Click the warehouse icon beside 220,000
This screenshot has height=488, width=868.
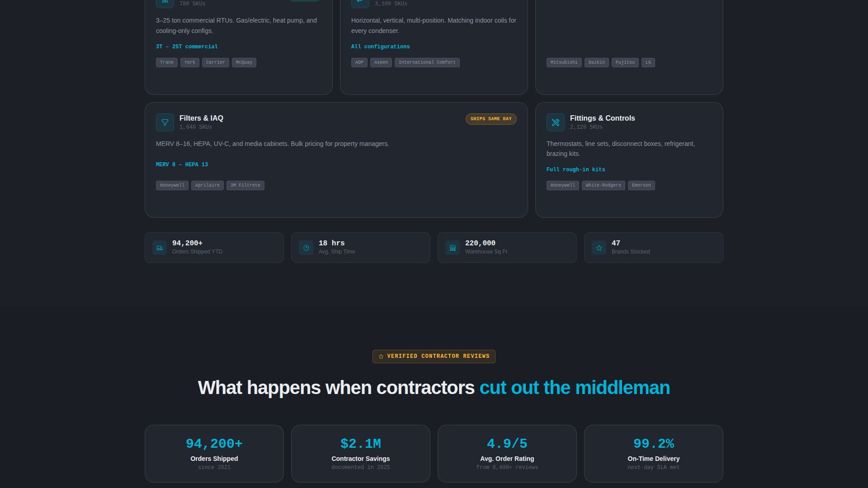click(453, 248)
